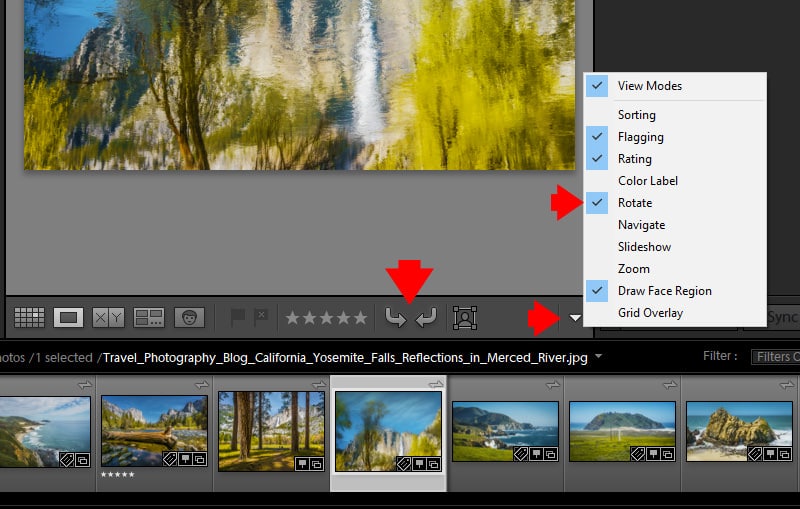Select pine forest filmstrip thumbnail
Image resolution: width=800 pixels, height=509 pixels.
(271, 431)
